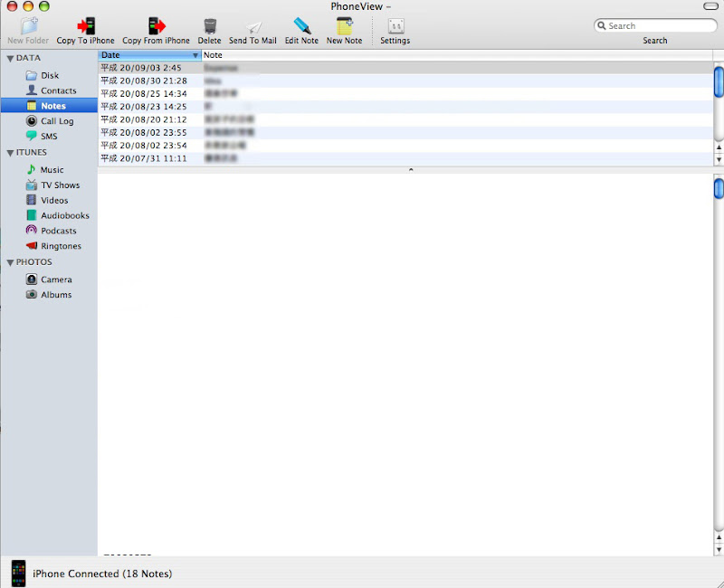Open Camera in the Photos section
This screenshot has width=724, height=588.
pos(49,280)
